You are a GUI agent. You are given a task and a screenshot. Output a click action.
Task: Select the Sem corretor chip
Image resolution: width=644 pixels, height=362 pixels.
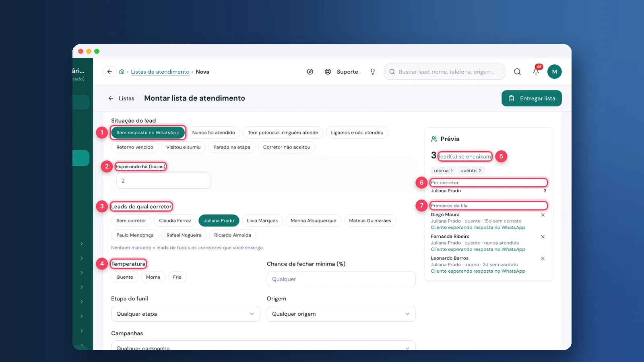(131, 220)
